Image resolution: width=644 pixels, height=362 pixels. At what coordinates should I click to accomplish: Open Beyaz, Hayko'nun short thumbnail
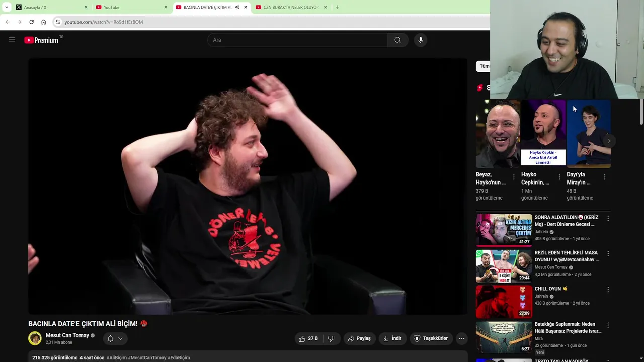[498, 133]
